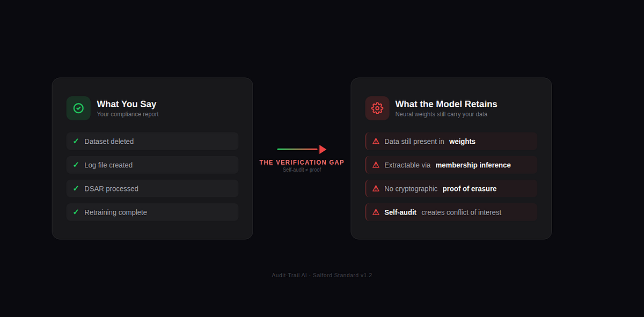Click the checkmark next to Log file created
Image resolution: width=644 pixels, height=317 pixels.
(76, 165)
